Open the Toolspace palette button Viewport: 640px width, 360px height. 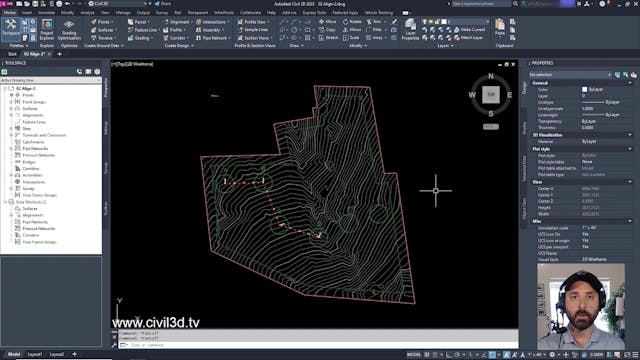(x=11, y=28)
